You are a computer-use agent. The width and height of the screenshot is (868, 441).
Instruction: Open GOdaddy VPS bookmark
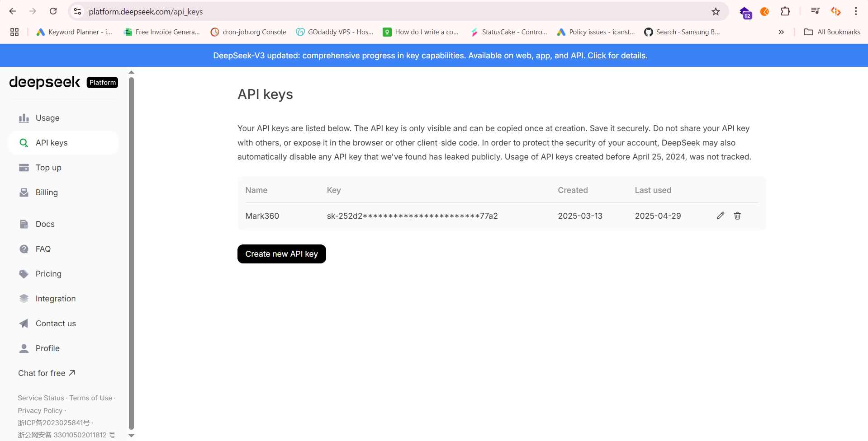coord(335,32)
